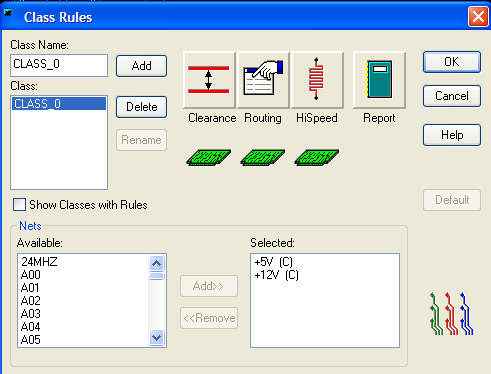Click the Class Name input field
The width and height of the screenshot is (491, 374).
pos(59,65)
